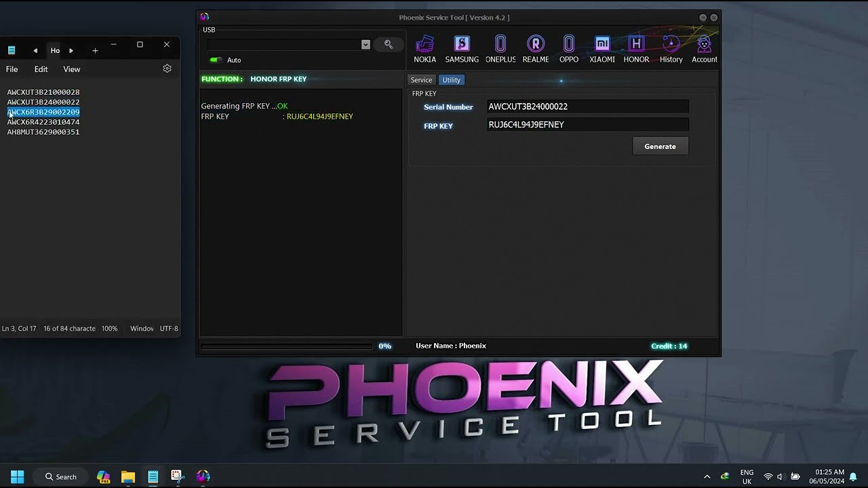
Task: Switch to the Service tab
Action: [421, 80]
